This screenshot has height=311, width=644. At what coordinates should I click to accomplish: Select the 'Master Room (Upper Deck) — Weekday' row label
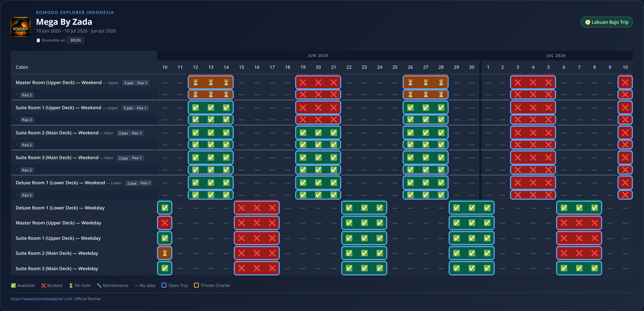[58, 223]
